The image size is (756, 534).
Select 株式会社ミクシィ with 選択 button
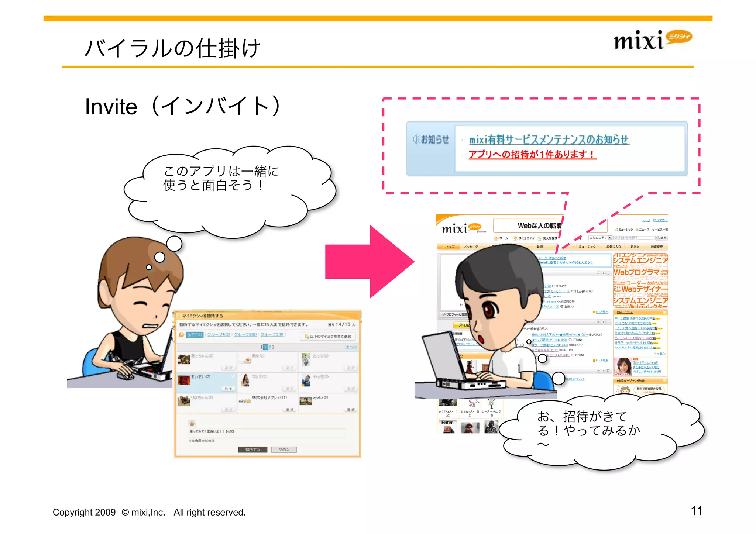(x=289, y=410)
